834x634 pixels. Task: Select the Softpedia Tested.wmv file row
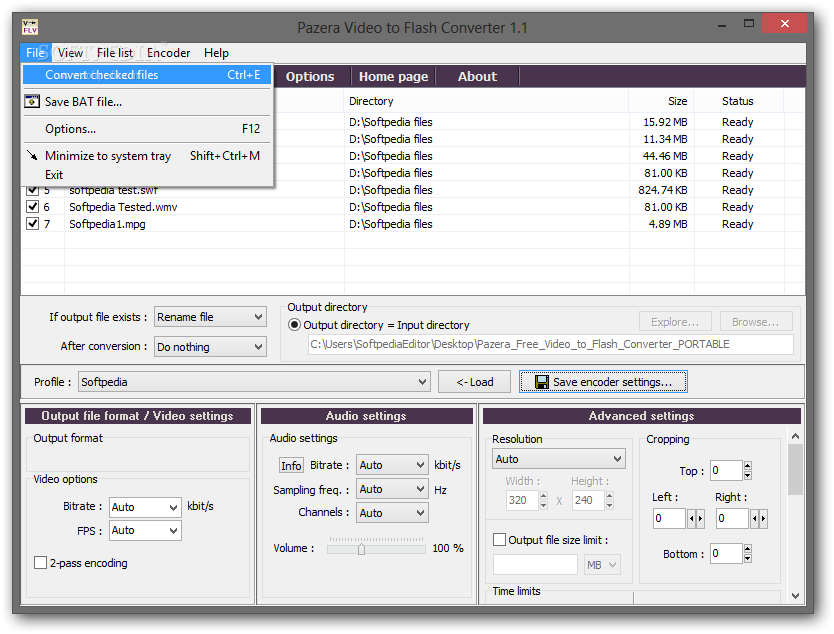pos(413,207)
